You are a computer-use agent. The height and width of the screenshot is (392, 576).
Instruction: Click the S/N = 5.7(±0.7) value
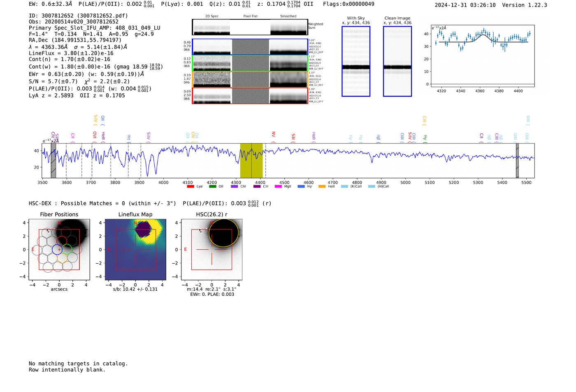tap(53, 81)
